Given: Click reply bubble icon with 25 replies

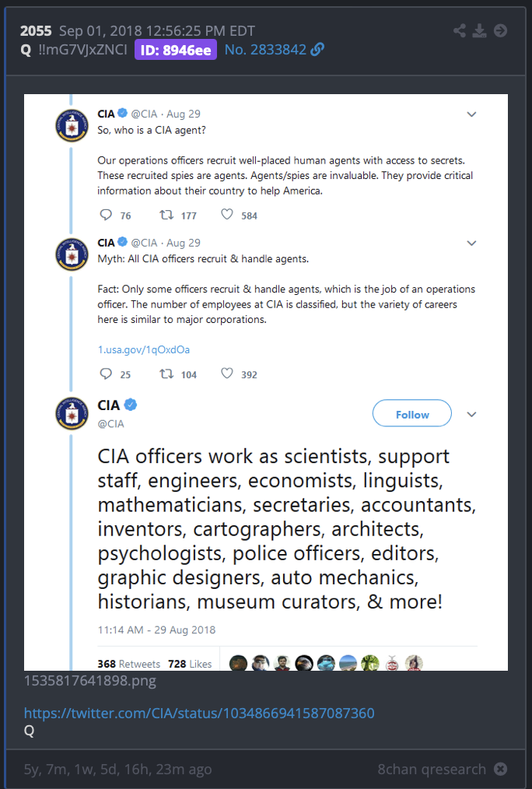Looking at the screenshot, I should tap(106, 373).
